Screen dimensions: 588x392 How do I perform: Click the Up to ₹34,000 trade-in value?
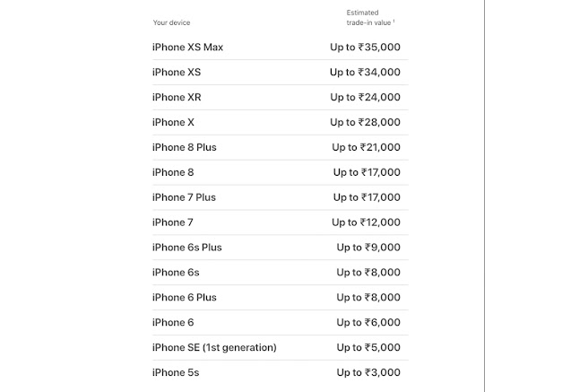[365, 72]
